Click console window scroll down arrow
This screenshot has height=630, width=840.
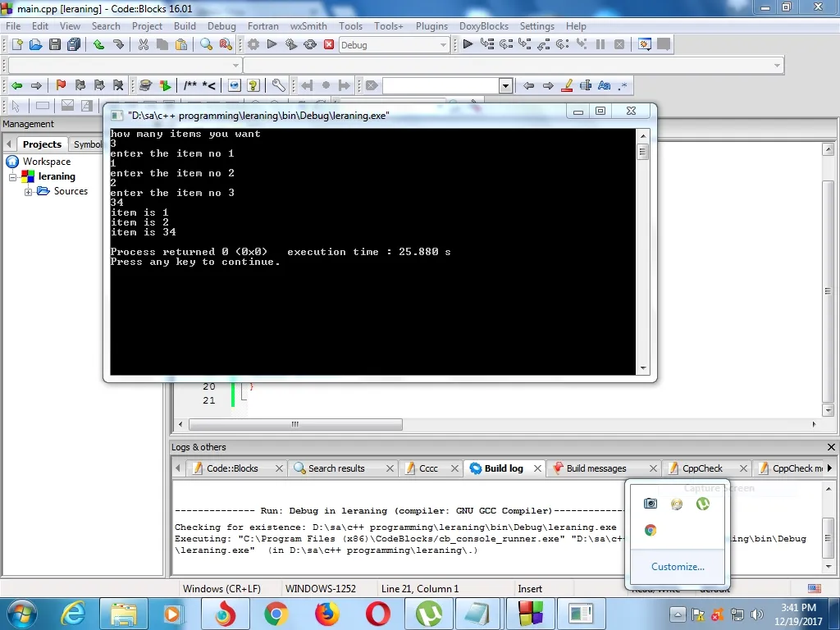tap(643, 368)
